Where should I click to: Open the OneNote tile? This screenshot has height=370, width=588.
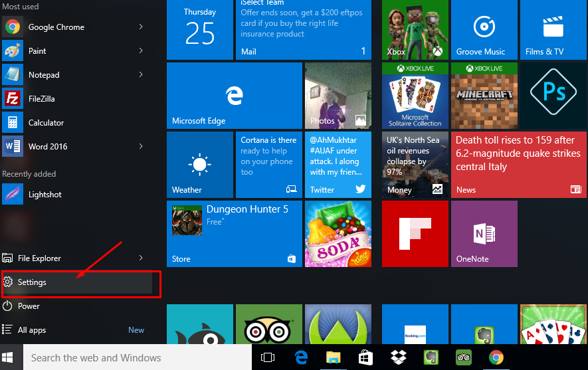coord(484,234)
